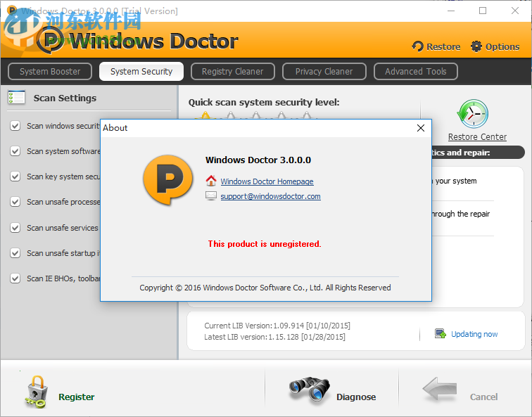
Task: Open the Advanced Tools tab
Action: (416, 72)
